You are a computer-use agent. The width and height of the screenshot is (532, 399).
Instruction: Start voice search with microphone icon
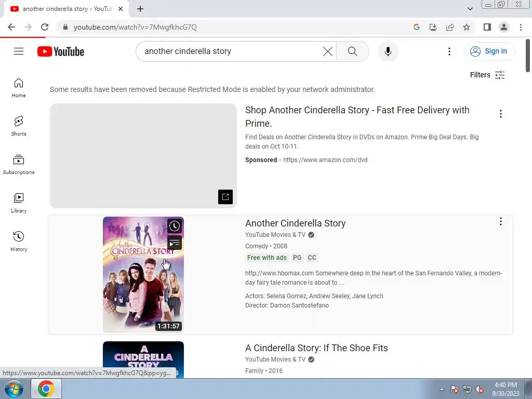388,51
